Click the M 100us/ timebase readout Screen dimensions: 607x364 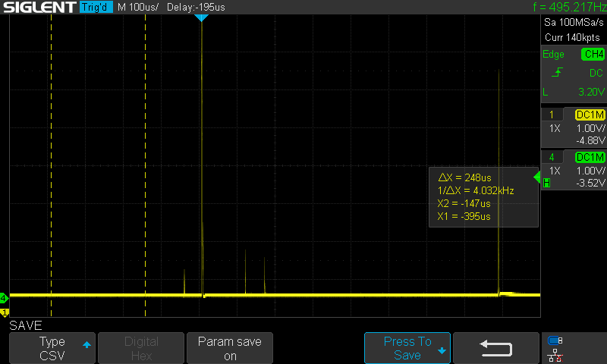(x=138, y=7)
